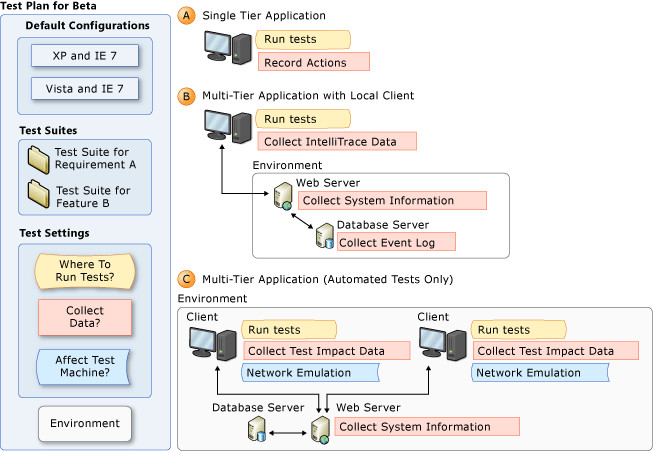Click the orange circle C badge
The image size is (653, 452).
(186, 279)
